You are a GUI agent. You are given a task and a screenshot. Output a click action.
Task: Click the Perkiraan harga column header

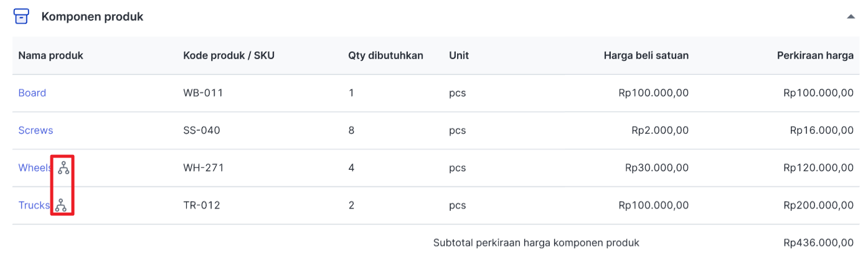(x=814, y=55)
